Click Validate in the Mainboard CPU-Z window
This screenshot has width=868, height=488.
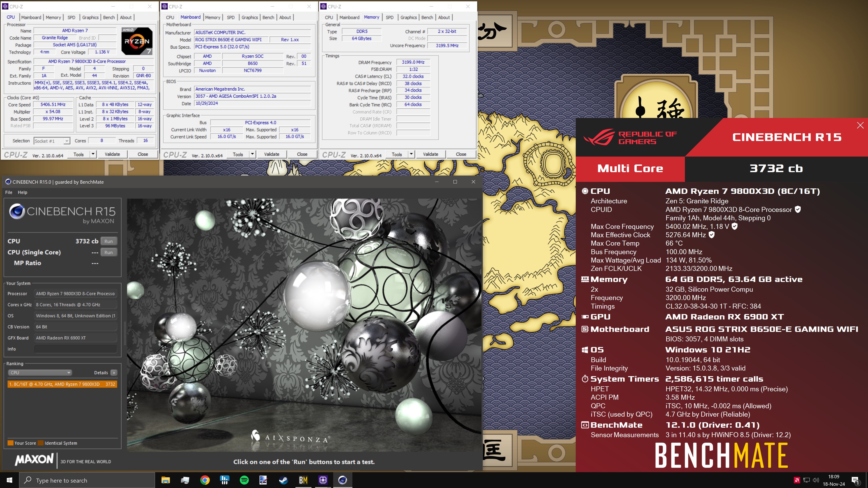tap(271, 154)
